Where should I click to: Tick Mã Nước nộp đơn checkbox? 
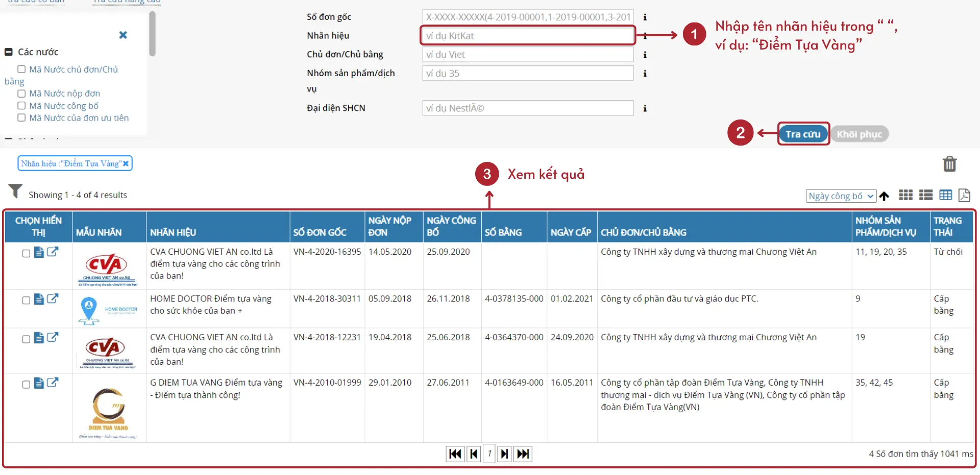(x=21, y=93)
